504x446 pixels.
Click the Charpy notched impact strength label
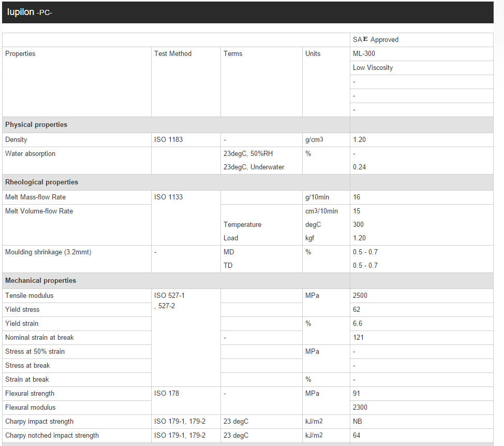pos(52,436)
